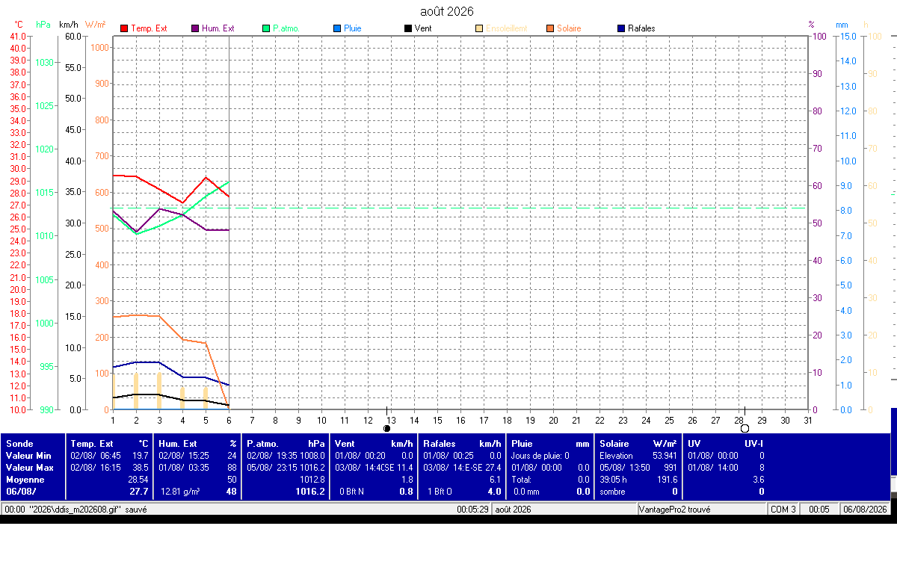
Task: Select the 'Vent' legend label
Action: pyautogui.click(x=423, y=28)
